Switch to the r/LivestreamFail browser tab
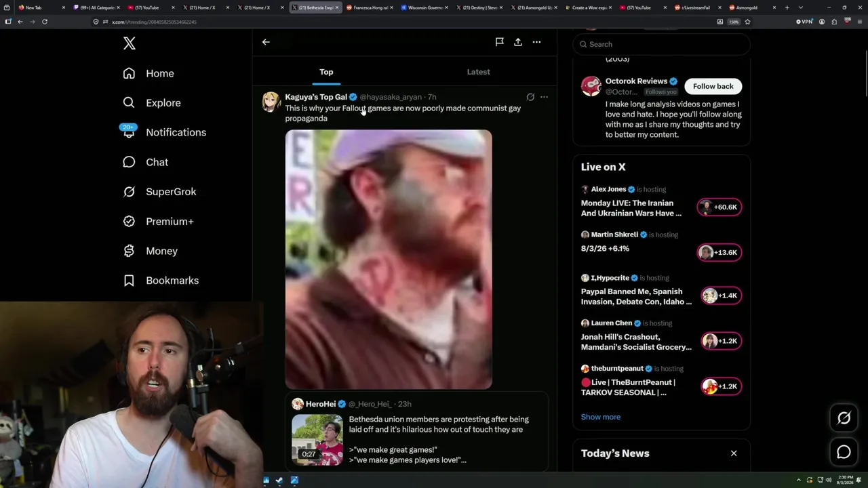This screenshot has width=868, height=488. [698, 7]
